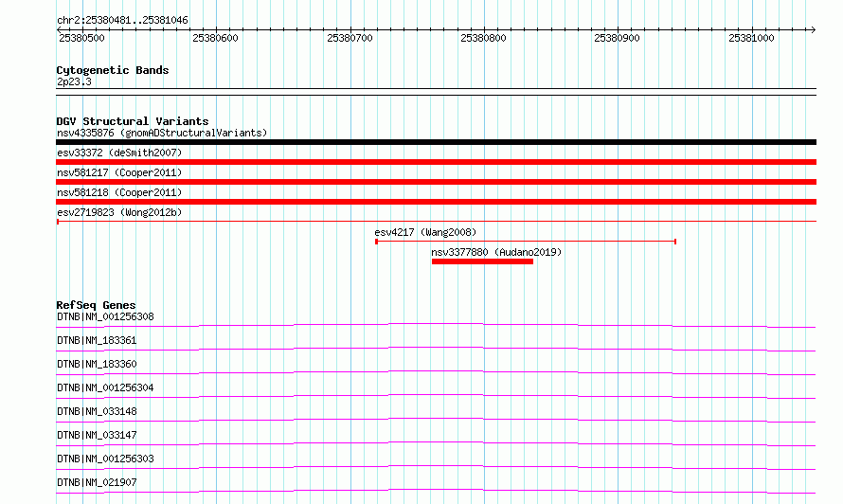This screenshot has height=504, width=843.
Task: Select transcript DTNB|NM_001256308
Action: tap(105, 316)
